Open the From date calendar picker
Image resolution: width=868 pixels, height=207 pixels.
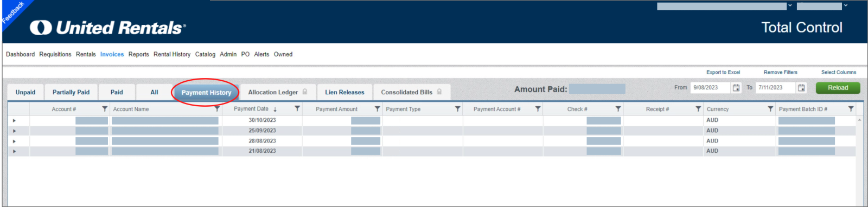[736, 88]
